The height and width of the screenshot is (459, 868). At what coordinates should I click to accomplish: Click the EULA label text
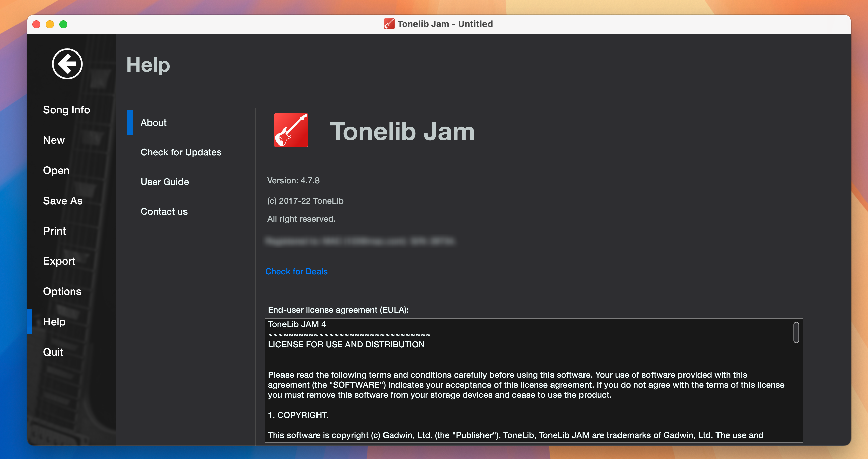point(338,310)
